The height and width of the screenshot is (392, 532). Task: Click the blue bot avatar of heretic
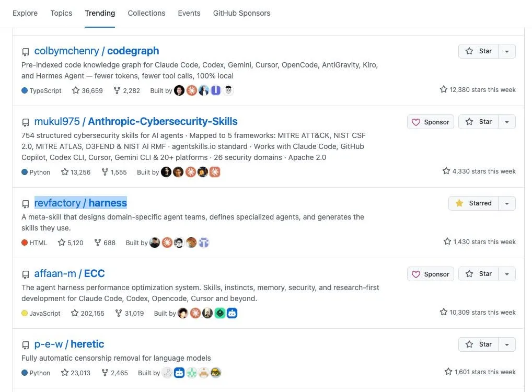(179, 373)
